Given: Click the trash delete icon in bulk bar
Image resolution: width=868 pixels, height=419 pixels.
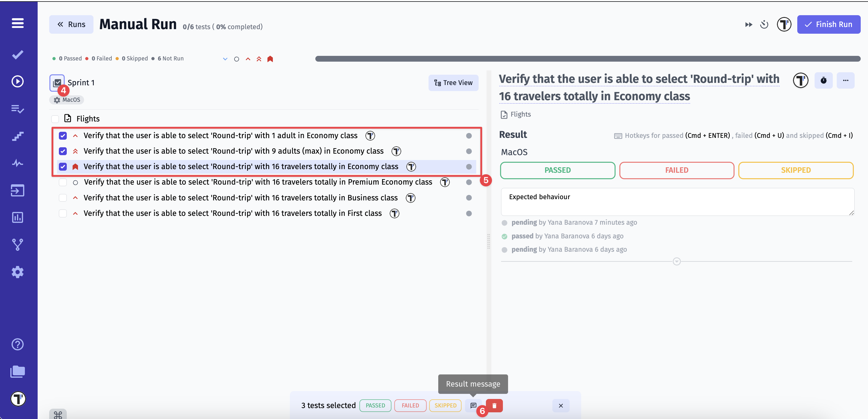Looking at the screenshot, I should pos(494,406).
